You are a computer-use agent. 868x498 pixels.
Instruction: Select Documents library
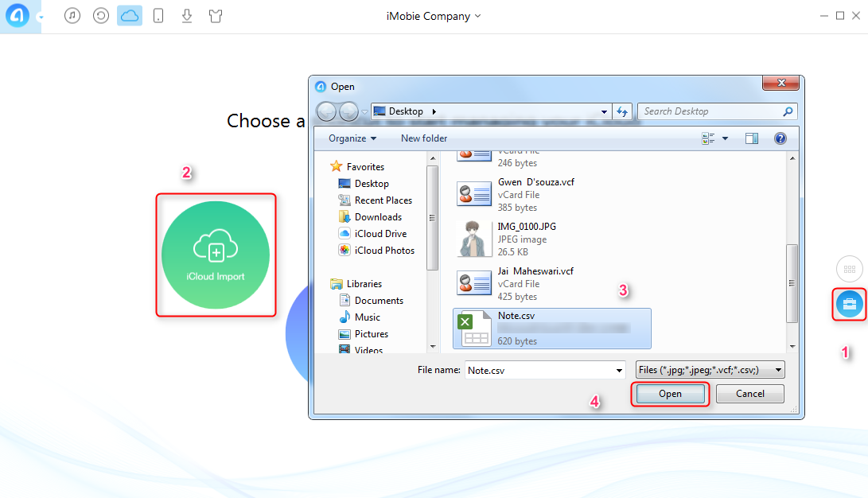click(x=371, y=301)
